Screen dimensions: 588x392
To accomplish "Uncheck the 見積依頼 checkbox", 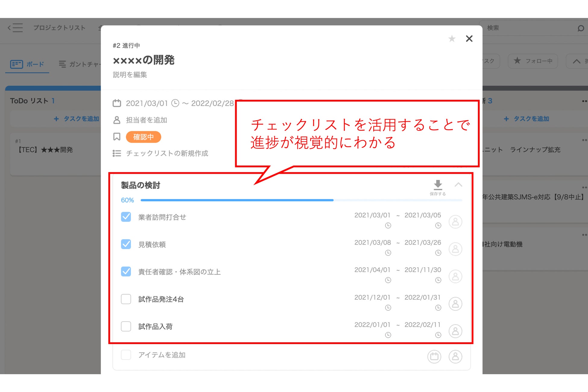I will (126, 244).
